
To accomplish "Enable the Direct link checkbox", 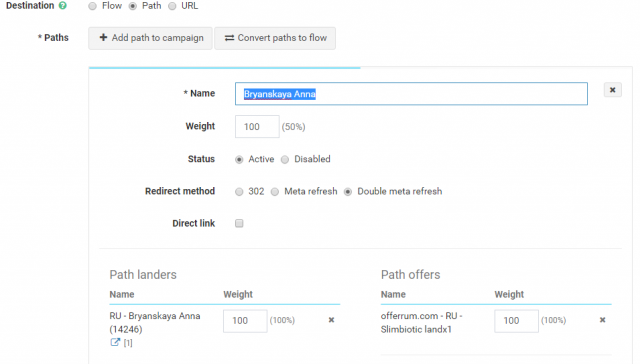I will point(239,223).
